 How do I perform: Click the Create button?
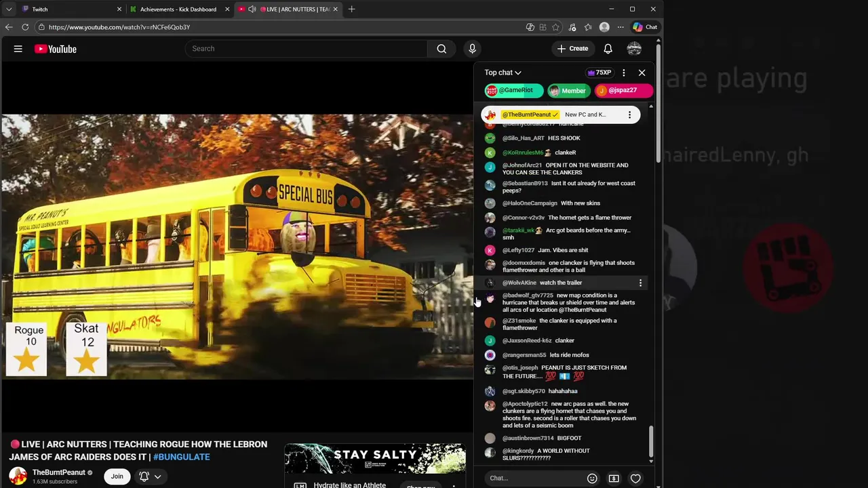(x=572, y=49)
